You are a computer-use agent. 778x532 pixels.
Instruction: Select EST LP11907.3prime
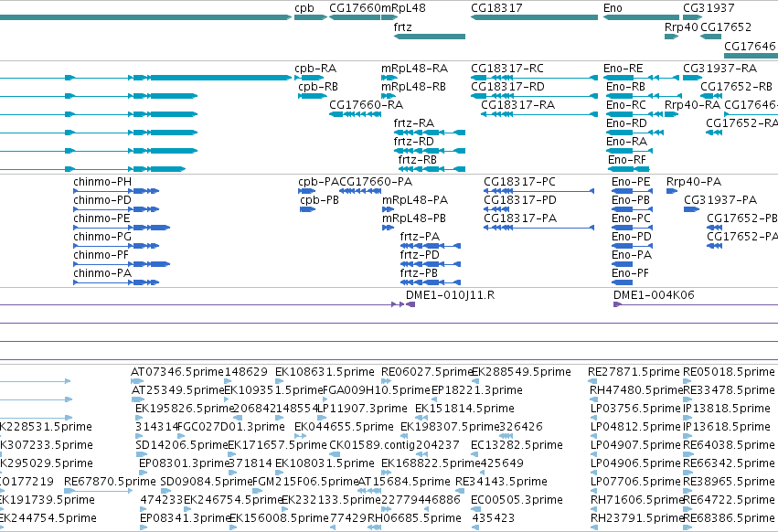pyautogui.click(x=362, y=409)
